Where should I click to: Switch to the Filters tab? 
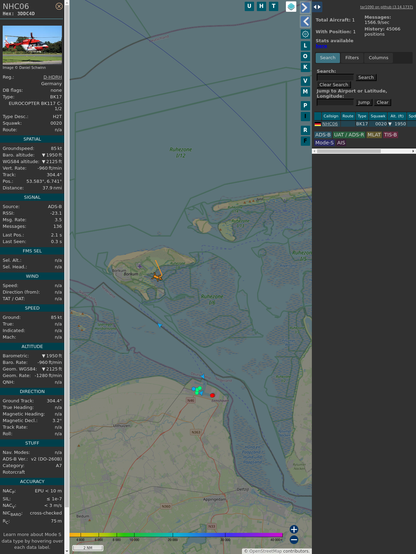[x=352, y=58]
